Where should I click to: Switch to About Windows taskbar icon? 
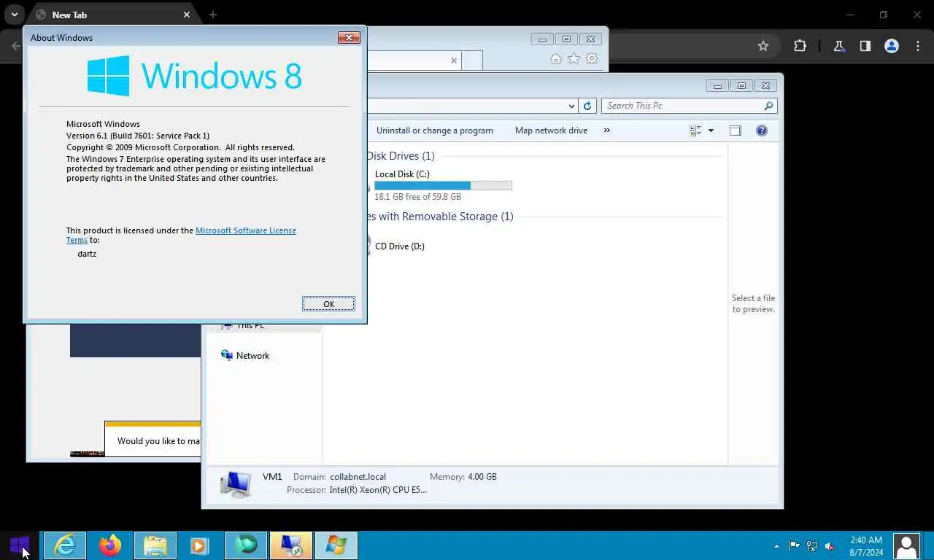(x=336, y=545)
